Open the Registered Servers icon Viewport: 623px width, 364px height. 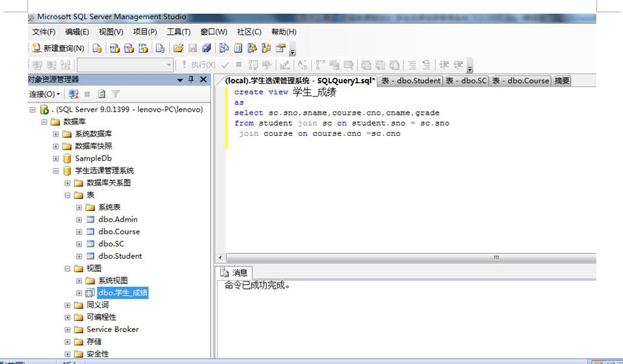[x=224, y=48]
